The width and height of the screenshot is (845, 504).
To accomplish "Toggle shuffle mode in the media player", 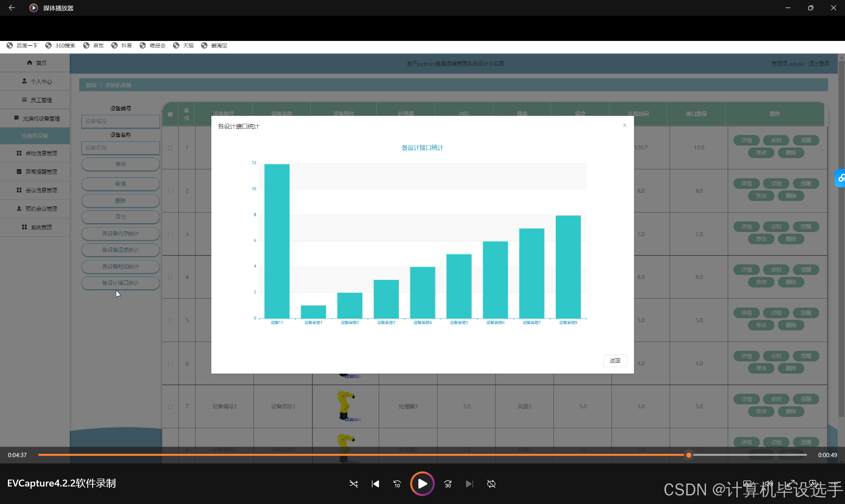I will pos(353,484).
